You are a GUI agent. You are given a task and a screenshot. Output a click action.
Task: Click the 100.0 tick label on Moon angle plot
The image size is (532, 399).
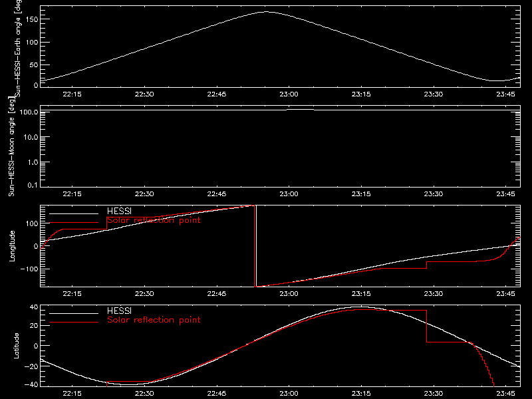click(x=29, y=112)
